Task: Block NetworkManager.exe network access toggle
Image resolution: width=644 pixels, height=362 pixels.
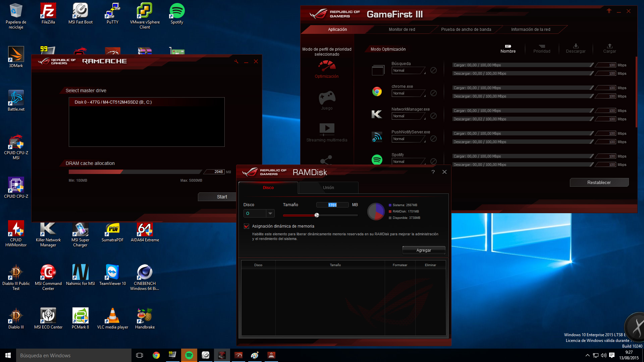Action: [x=433, y=116]
